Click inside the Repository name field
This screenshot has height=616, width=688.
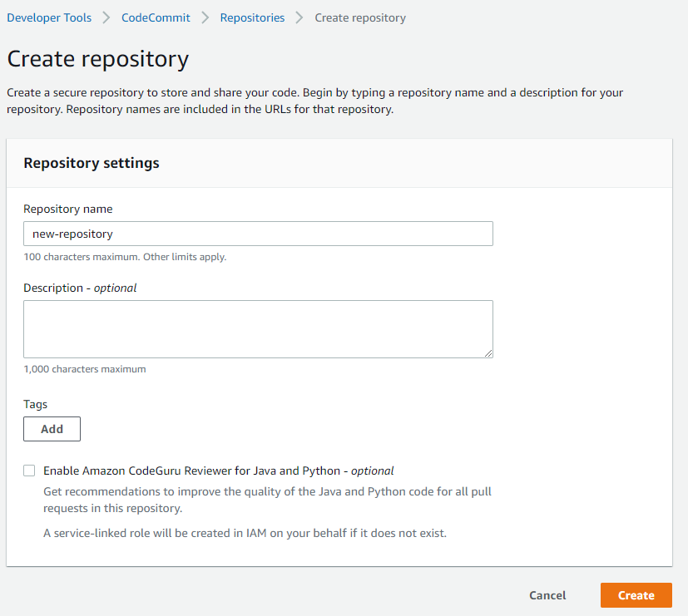[x=258, y=234]
